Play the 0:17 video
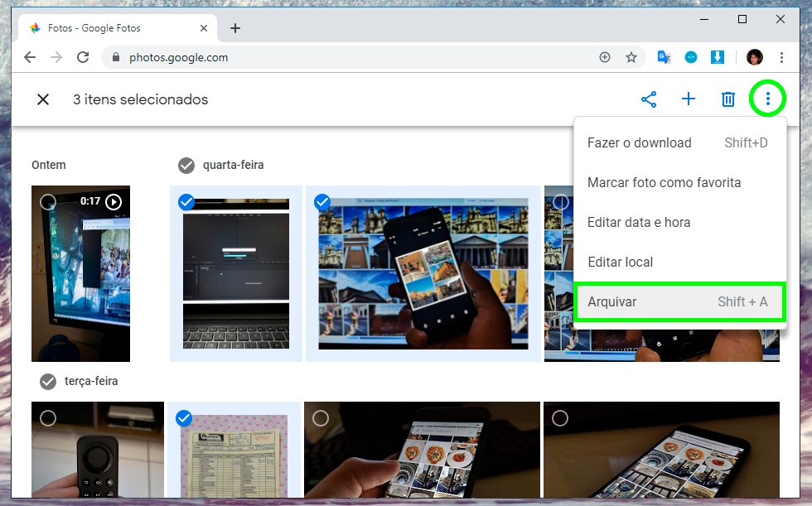The image size is (812, 506). (x=114, y=202)
